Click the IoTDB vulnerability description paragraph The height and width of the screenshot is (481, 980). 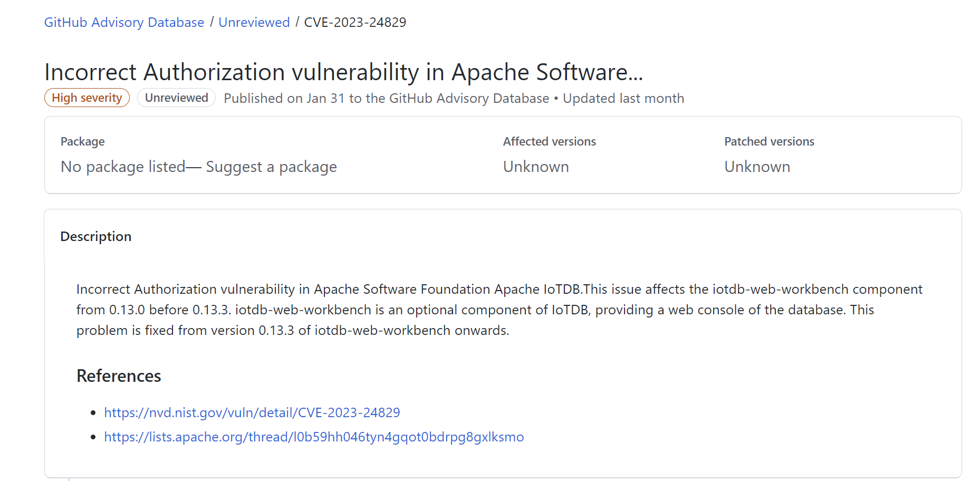click(499, 310)
